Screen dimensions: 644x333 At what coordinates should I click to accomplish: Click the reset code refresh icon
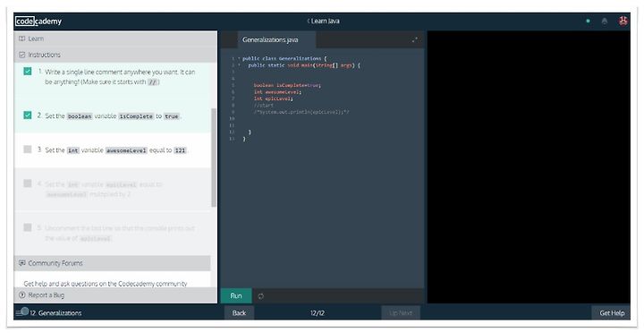[261, 296]
